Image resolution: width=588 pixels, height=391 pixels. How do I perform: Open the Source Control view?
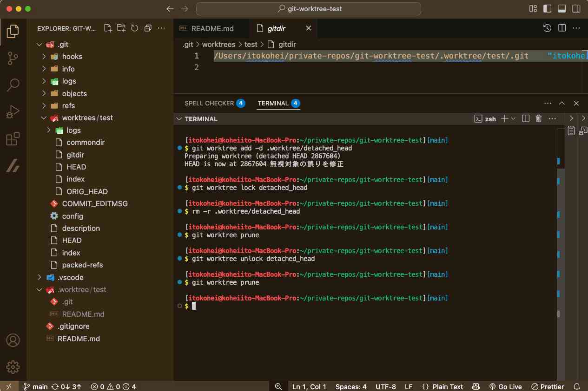click(13, 58)
